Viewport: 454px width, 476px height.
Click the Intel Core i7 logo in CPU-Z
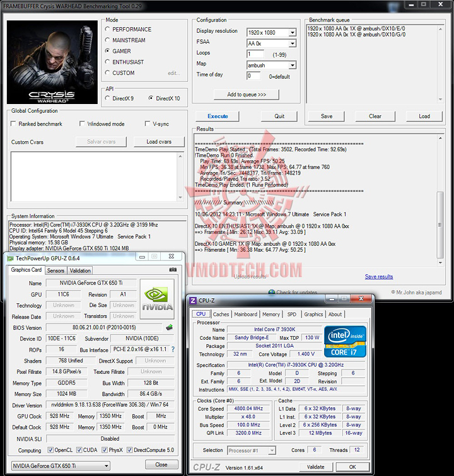coord(345,341)
